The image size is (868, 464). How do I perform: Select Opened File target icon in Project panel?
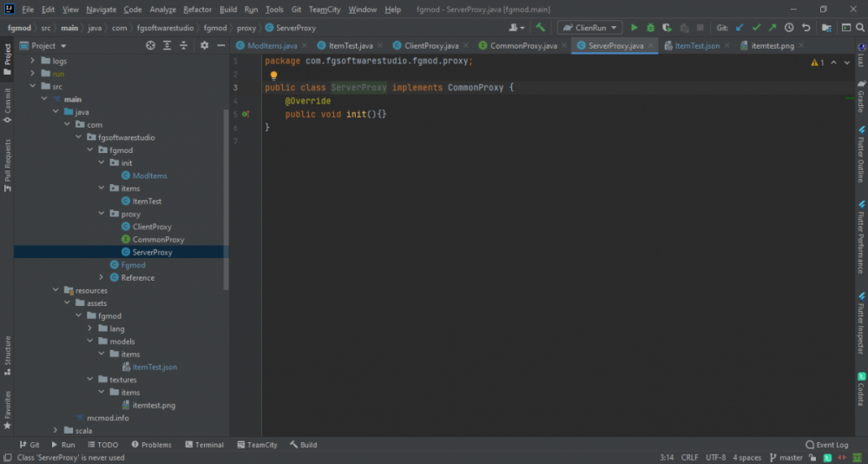point(150,45)
